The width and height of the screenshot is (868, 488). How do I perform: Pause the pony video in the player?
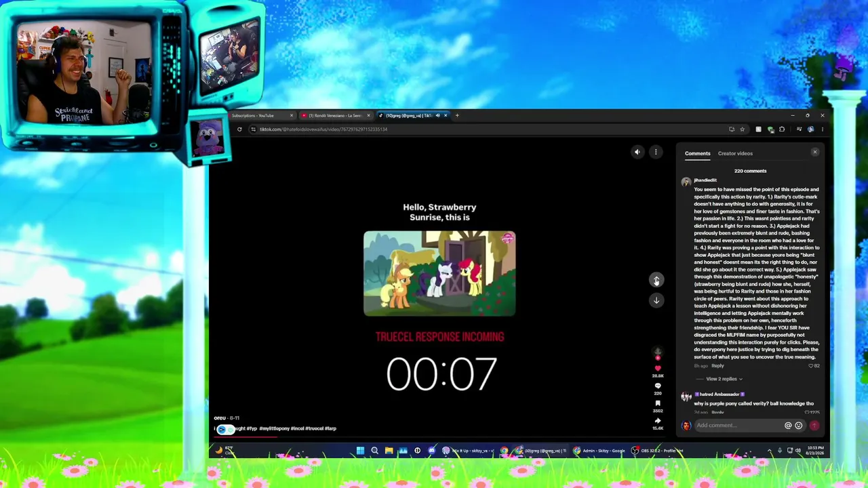coord(439,273)
